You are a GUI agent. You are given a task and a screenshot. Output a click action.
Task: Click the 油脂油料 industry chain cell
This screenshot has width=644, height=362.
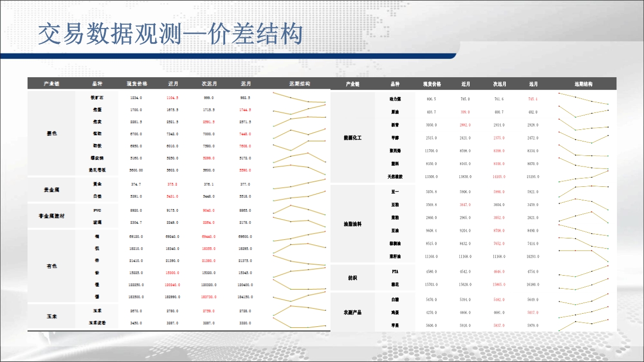(353, 224)
